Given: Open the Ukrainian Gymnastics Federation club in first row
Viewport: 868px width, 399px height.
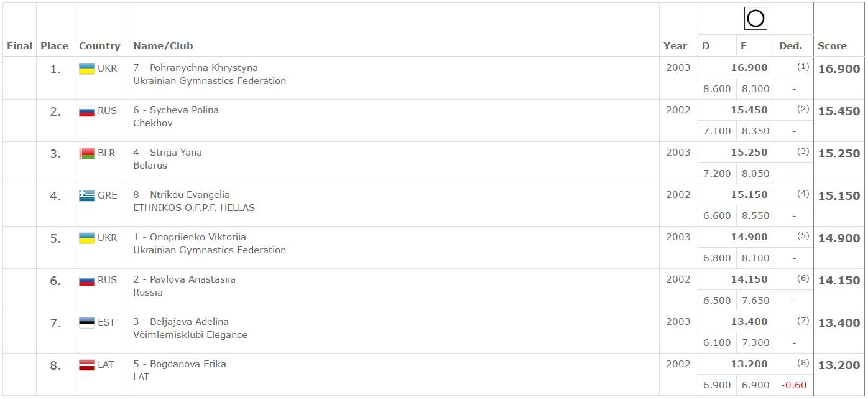Looking at the screenshot, I should point(210,81).
